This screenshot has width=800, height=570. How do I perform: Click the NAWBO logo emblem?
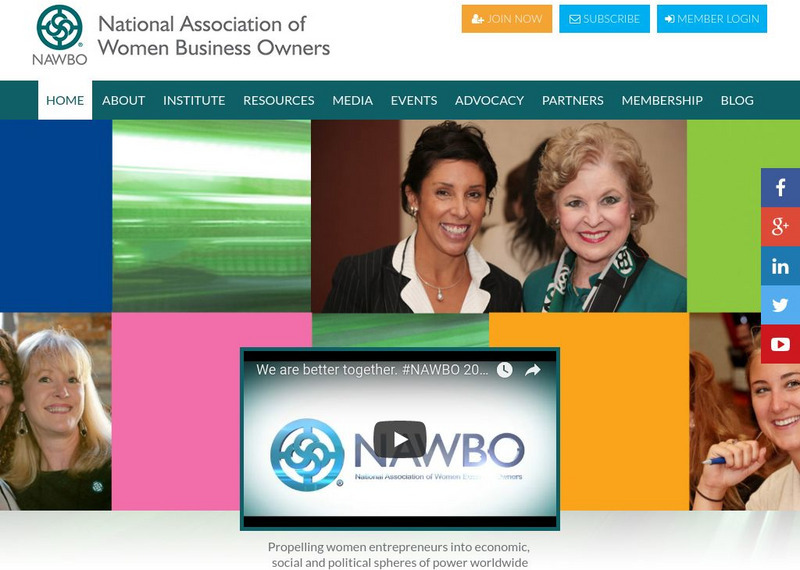[x=59, y=35]
